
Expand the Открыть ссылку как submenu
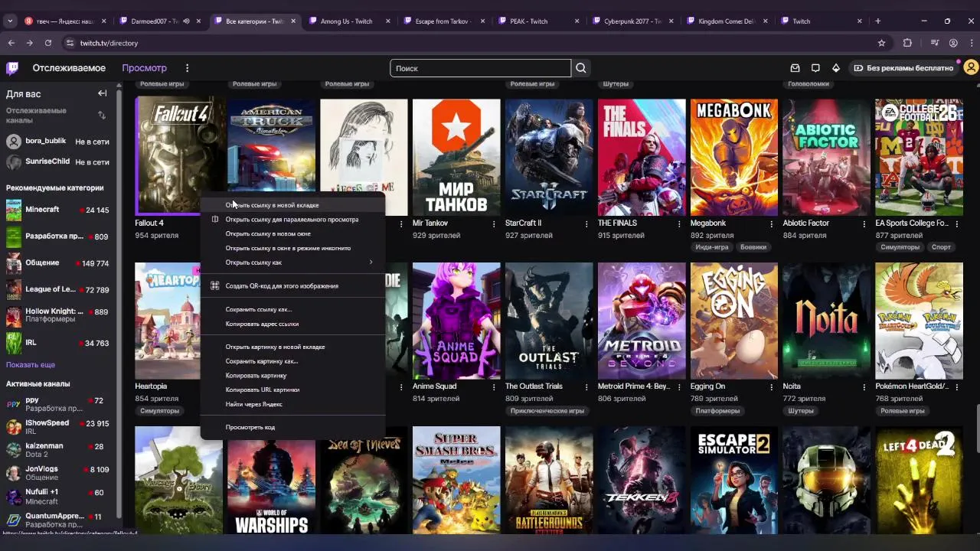point(292,262)
